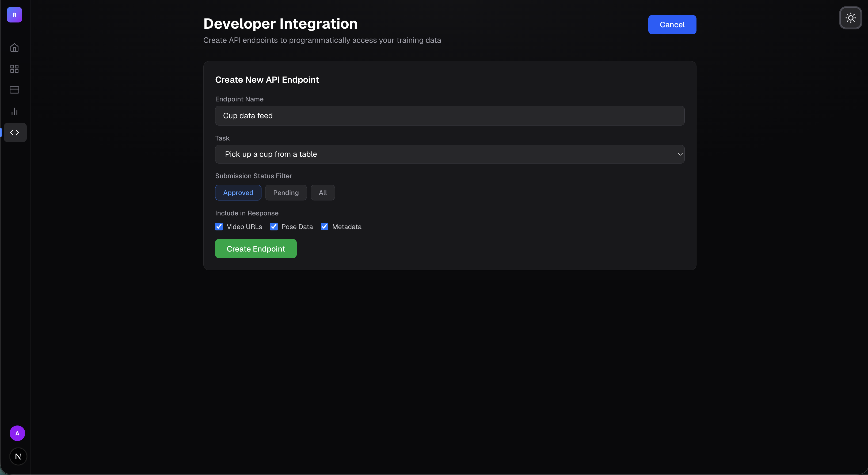Screen dimensions: 868x475
Task: Choose the All status filter
Action: click(322, 192)
